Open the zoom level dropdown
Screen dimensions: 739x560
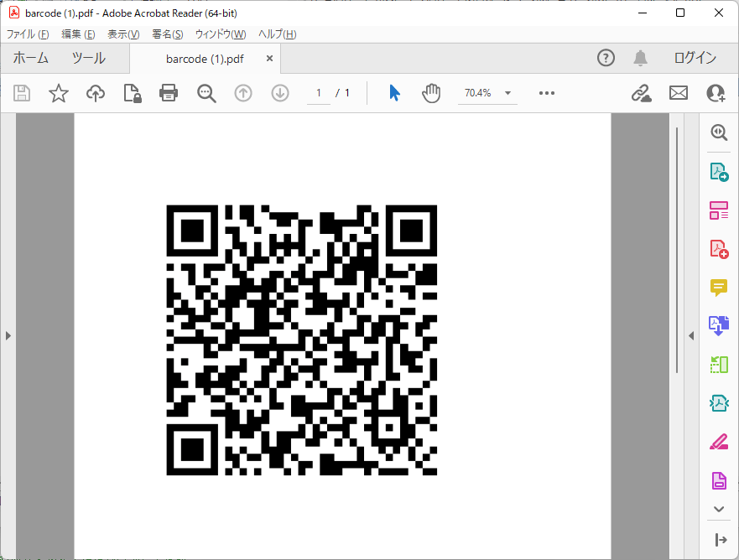507,93
